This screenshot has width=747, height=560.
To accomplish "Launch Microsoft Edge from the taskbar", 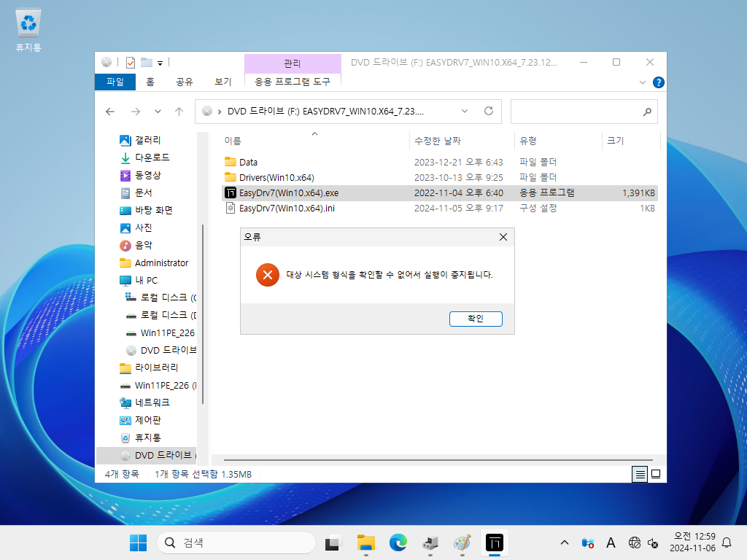I will coord(398,542).
